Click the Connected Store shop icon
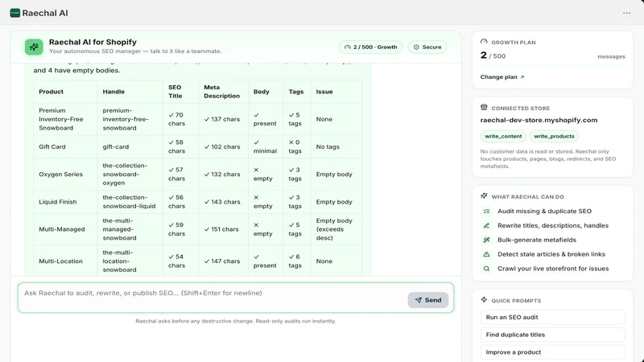Image resolution: width=644 pixels, height=362 pixels. (x=484, y=108)
